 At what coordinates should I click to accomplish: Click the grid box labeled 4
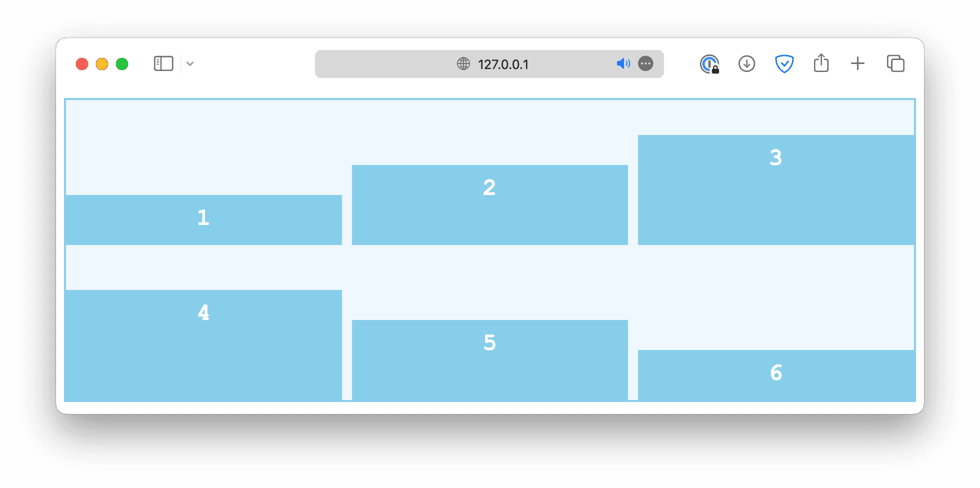tap(203, 345)
